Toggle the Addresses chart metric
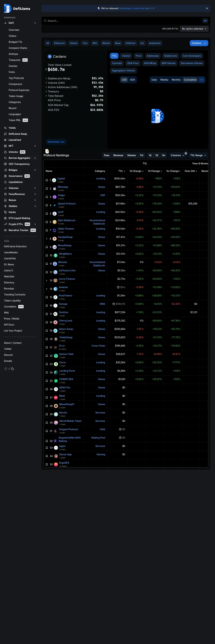Image resolution: width=215 pixels, height=644 pixels. (x=153, y=56)
